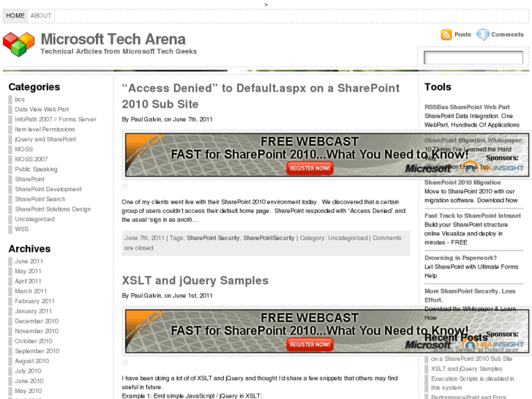The height and width of the screenshot is (399, 532).
Task: Open Fast Track to SharePoint Intranet link
Action: (473, 216)
